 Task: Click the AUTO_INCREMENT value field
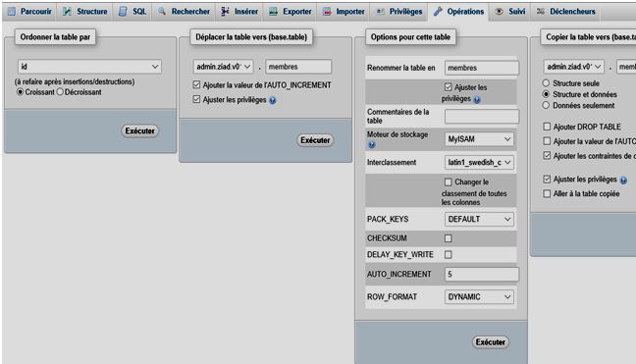(482, 275)
